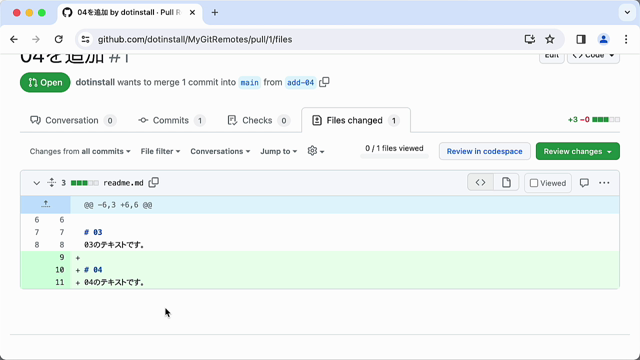Open the Chrome three-dot menu
640x360 pixels.
626,39
